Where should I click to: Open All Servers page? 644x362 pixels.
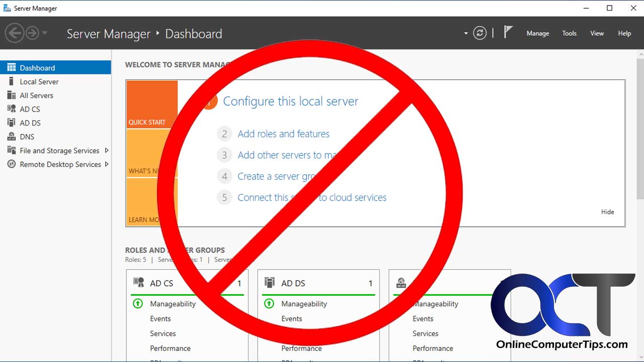pyautogui.click(x=36, y=95)
